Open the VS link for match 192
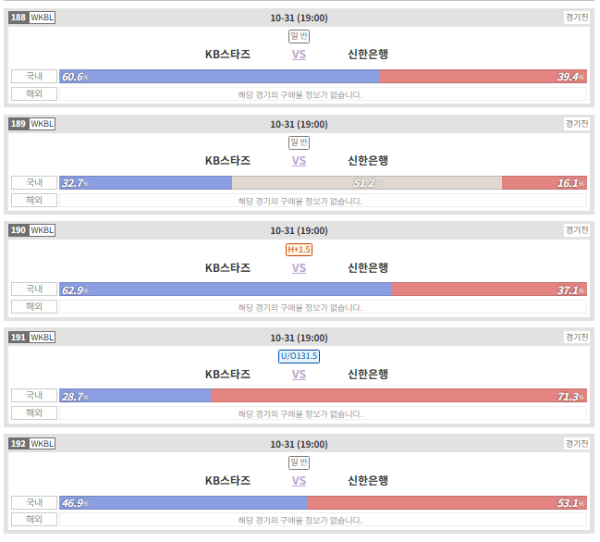Viewport: 600px width, 542px height. coord(299,481)
